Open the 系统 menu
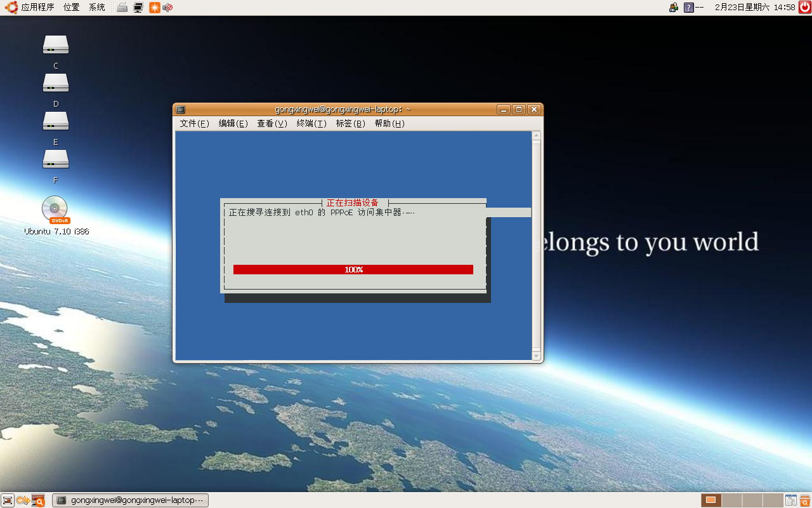 [97, 8]
